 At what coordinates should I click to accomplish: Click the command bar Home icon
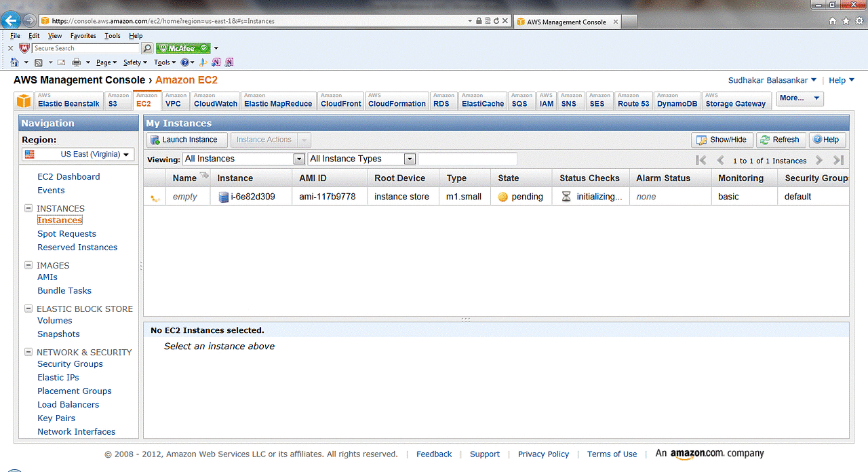click(x=14, y=62)
